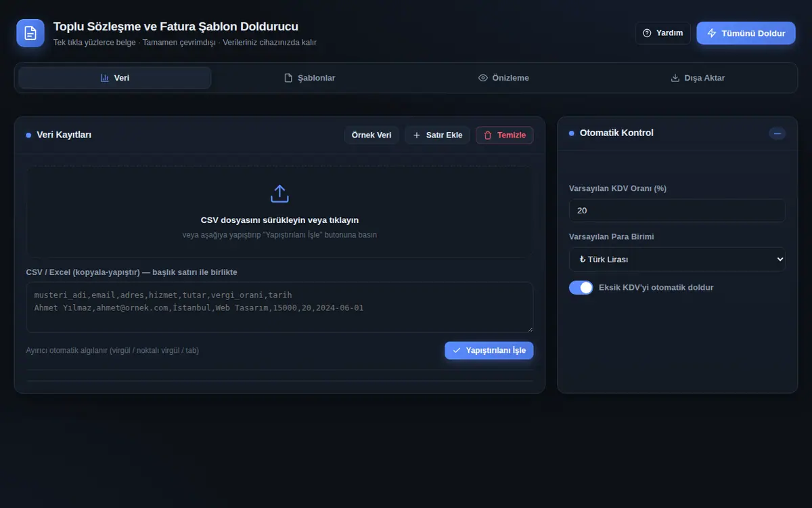Image resolution: width=812 pixels, height=508 pixels.
Task: Click the Veri Kayıtları heading
Action: 64,135
